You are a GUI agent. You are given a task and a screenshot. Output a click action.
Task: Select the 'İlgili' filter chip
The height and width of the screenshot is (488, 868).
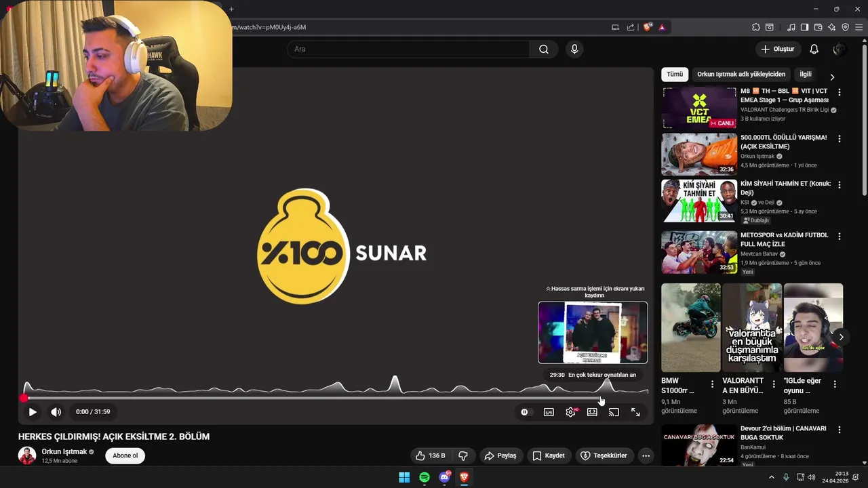(806, 75)
